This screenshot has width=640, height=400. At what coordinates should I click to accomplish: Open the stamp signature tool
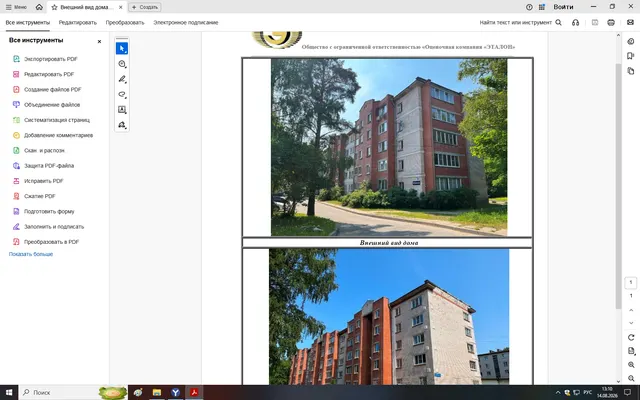122,125
